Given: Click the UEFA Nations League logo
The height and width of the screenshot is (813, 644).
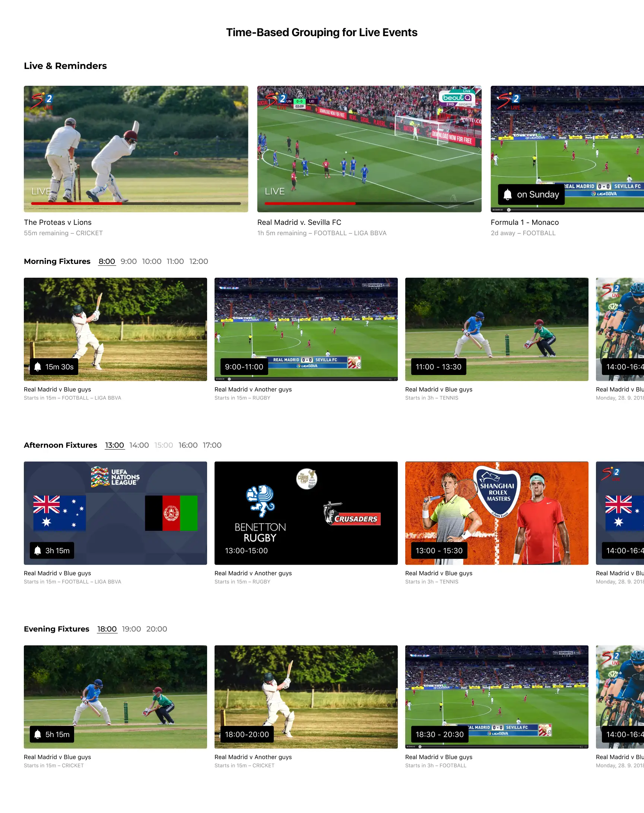Looking at the screenshot, I should (x=115, y=477).
